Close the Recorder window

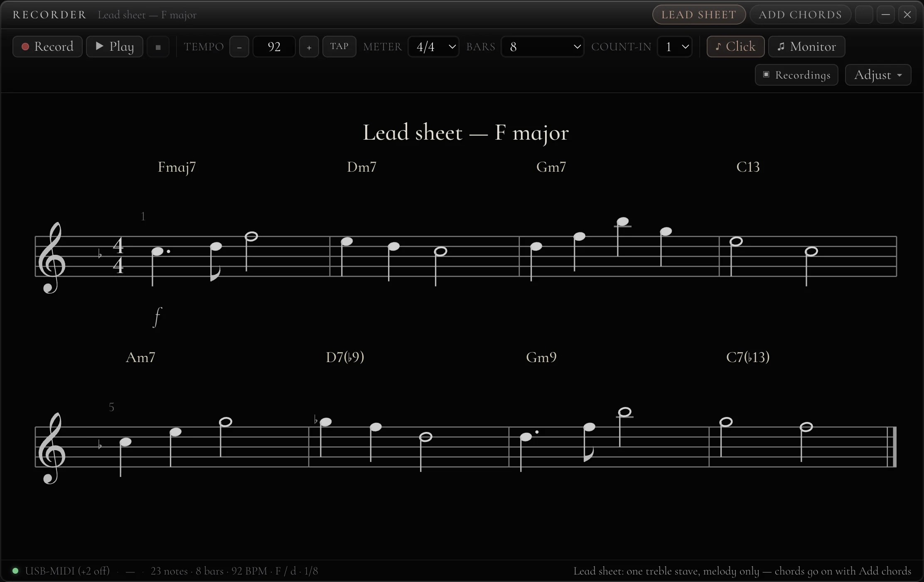(x=907, y=15)
